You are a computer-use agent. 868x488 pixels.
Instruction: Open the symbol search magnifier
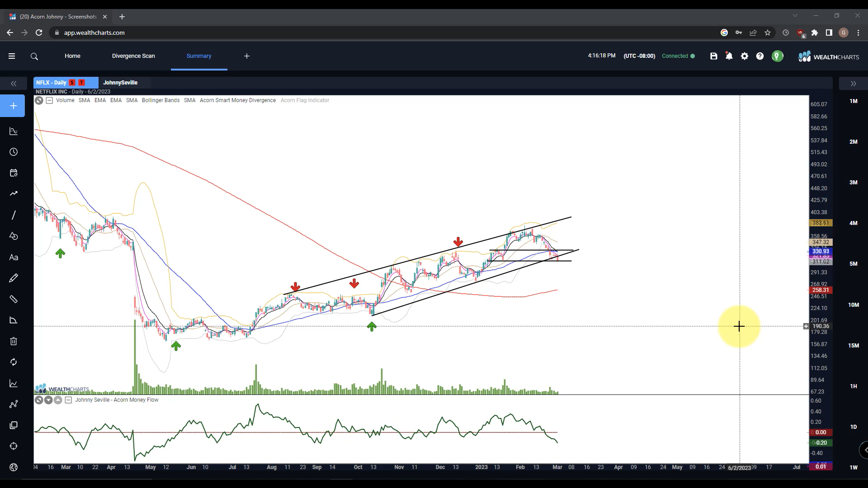[x=34, y=56]
